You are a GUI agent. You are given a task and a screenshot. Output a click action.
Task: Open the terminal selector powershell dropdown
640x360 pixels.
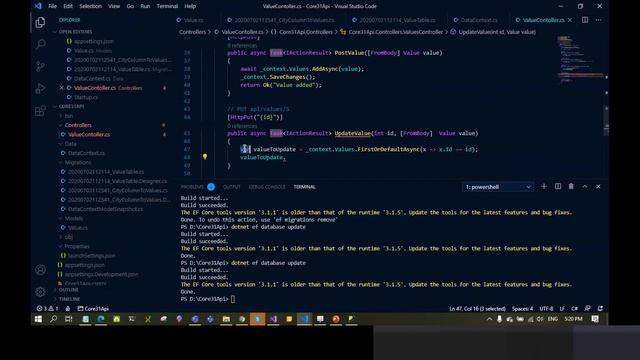tap(498, 187)
